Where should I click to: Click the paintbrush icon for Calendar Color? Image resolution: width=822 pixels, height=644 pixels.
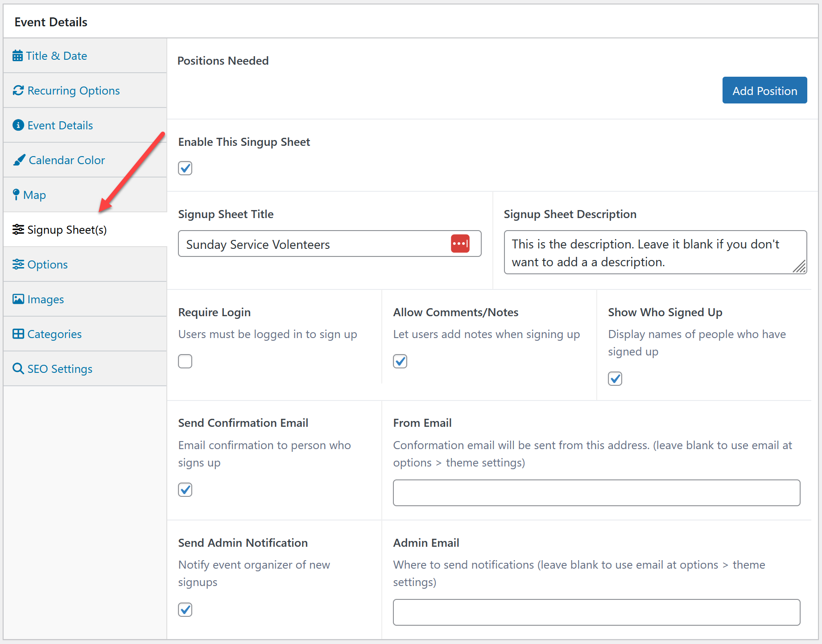19,160
